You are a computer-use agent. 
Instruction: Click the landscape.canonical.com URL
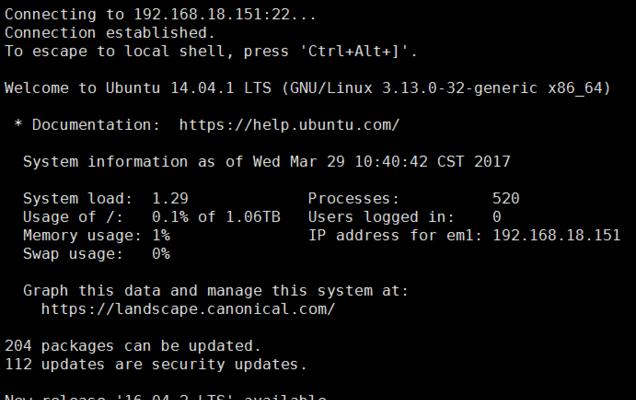pos(188,309)
